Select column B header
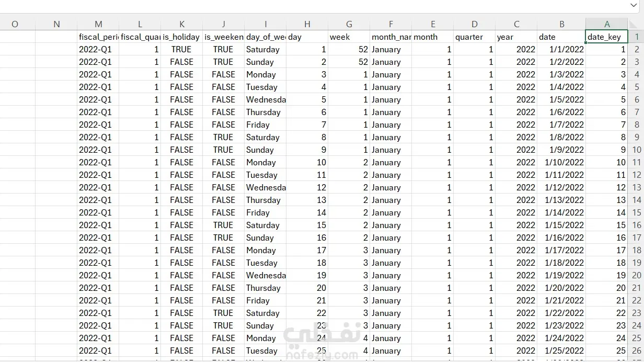The height and width of the screenshot is (362, 644). [x=561, y=24]
